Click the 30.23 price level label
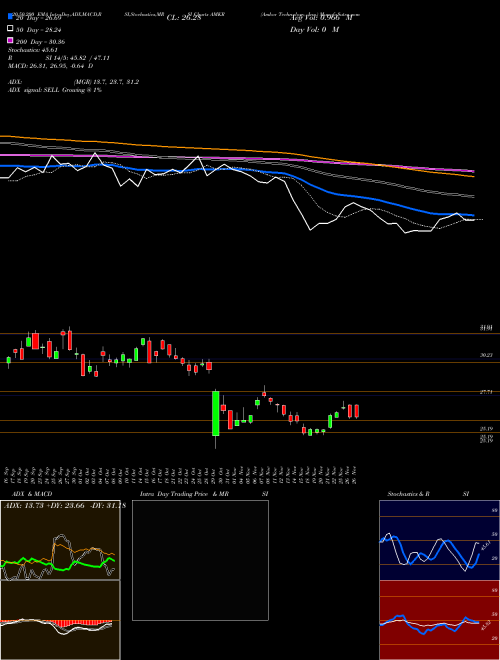 tap(486, 355)
